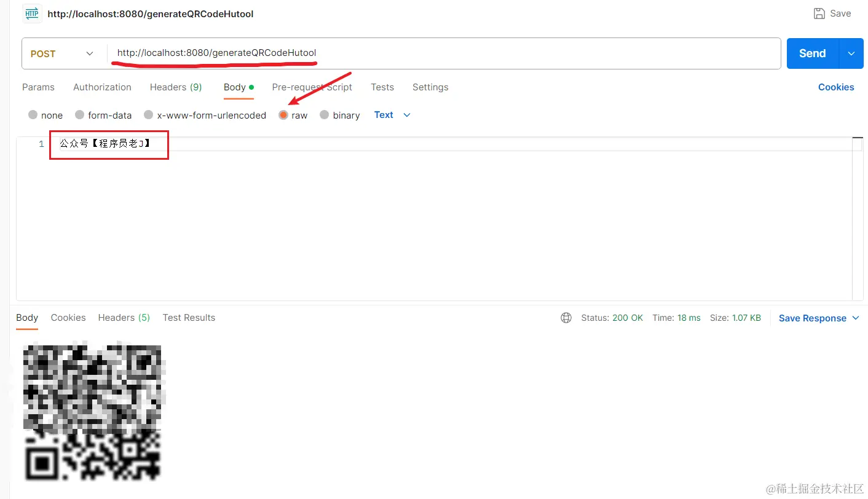Open the response Headers (5) tab

(x=124, y=318)
